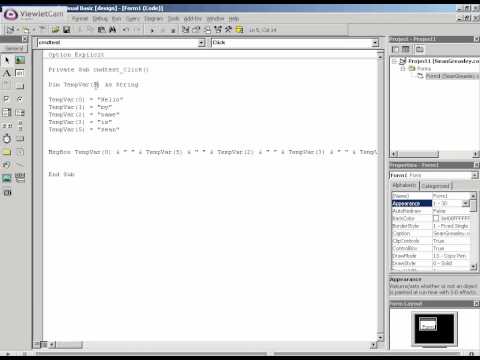
Task: Open the Window menu
Action: pyautogui.click(x=215, y=19)
